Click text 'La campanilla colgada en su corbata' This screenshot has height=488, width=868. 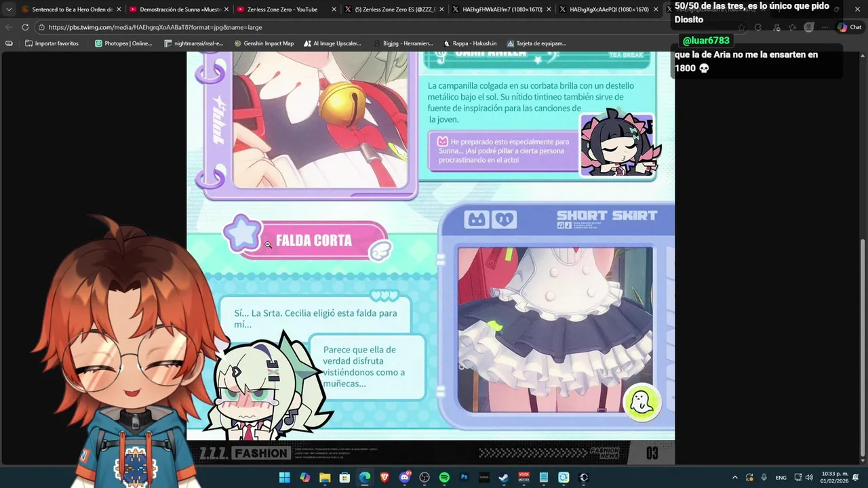(531, 102)
